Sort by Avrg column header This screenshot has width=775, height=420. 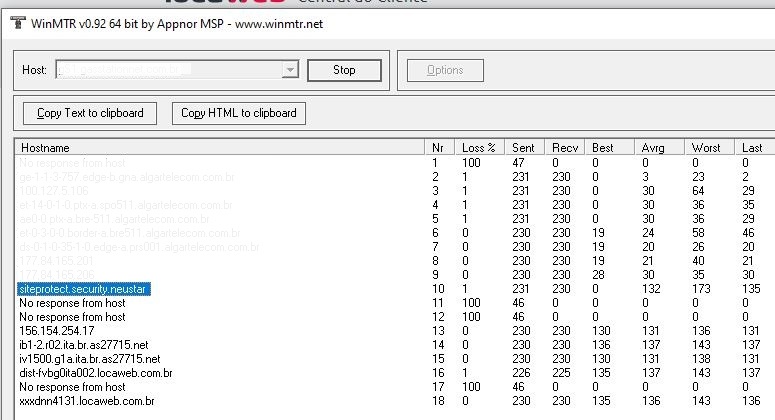click(x=659, y=148)
